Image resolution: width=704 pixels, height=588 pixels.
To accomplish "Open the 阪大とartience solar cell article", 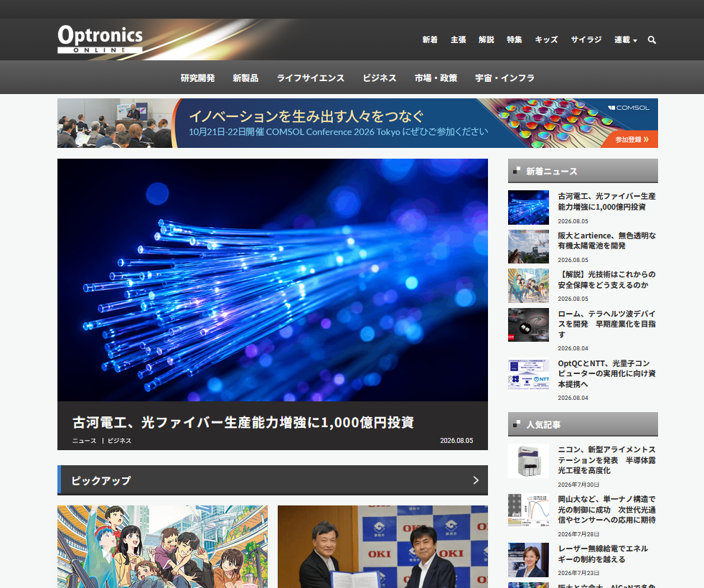I will pos(606,241).
